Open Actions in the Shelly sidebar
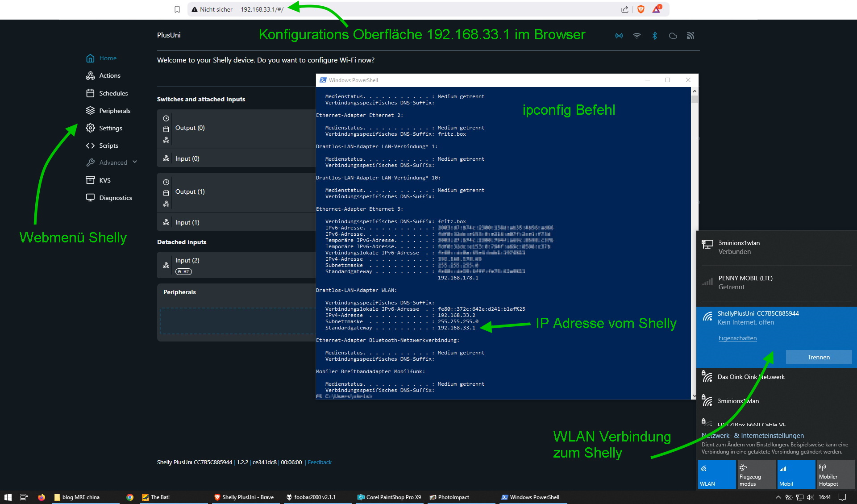Image resolution: width=857 pixels, height=504 pixels. point(103,75)
